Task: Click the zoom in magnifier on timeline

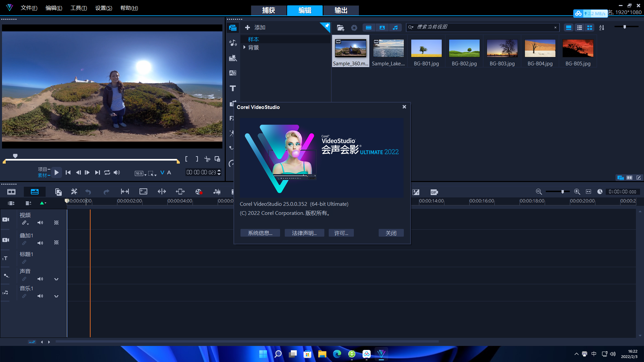Action: pyautogui.click(x=577, y=192)
